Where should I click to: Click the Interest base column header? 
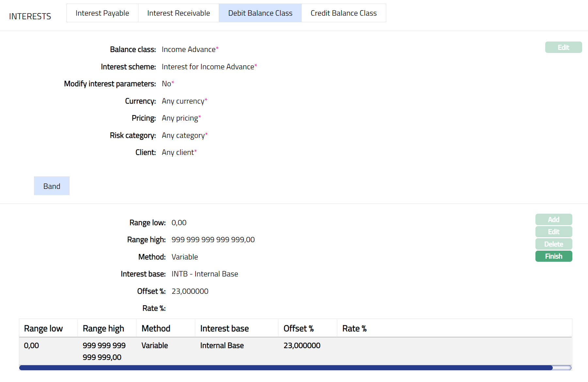(224, 328)
